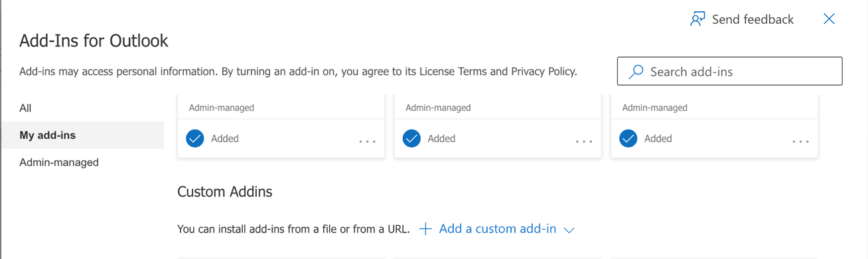Open the Send feedback link

(742, 19)
